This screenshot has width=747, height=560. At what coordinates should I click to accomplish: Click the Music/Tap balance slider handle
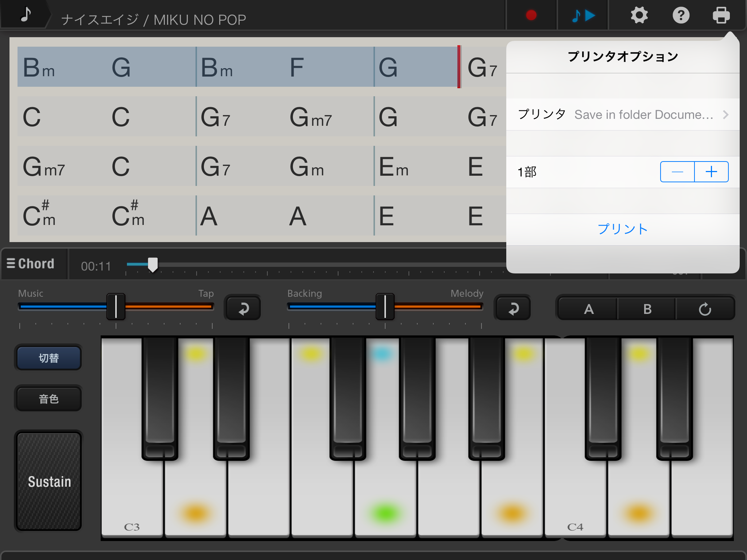click(116, 307)
